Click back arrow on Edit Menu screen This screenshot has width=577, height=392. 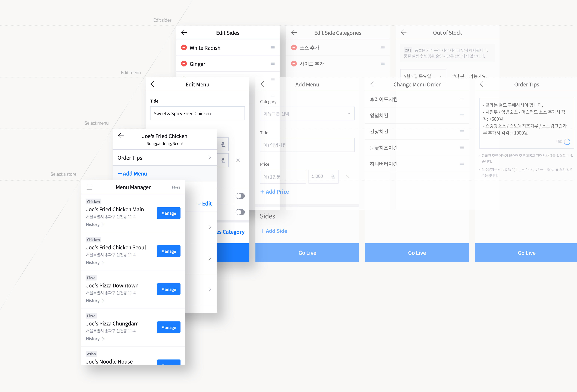point(154,84)
